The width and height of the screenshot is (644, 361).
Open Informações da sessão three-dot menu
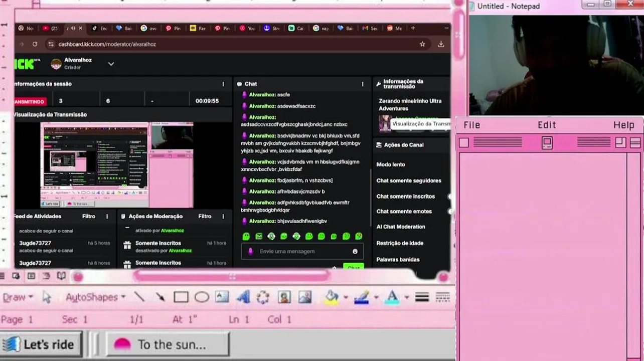pos(223,84)
